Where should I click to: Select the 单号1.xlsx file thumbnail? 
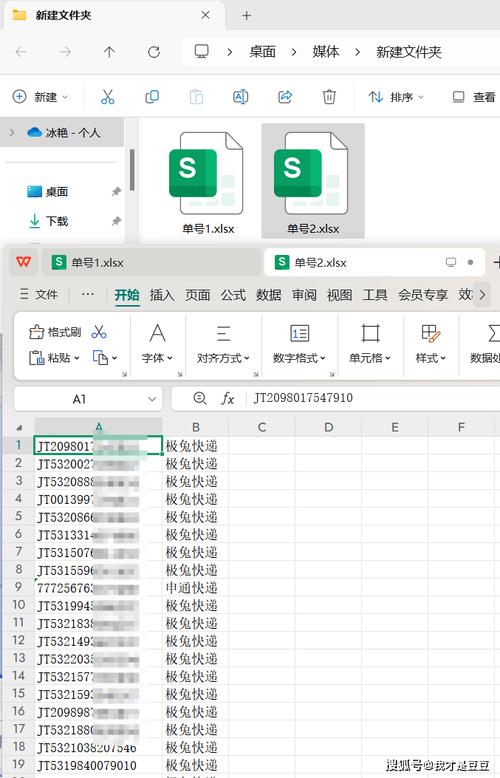207,183
